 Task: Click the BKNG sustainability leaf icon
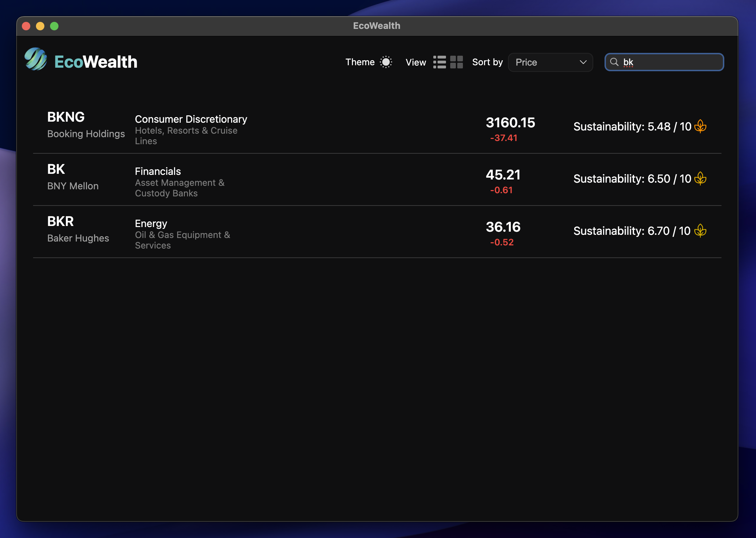700,126
